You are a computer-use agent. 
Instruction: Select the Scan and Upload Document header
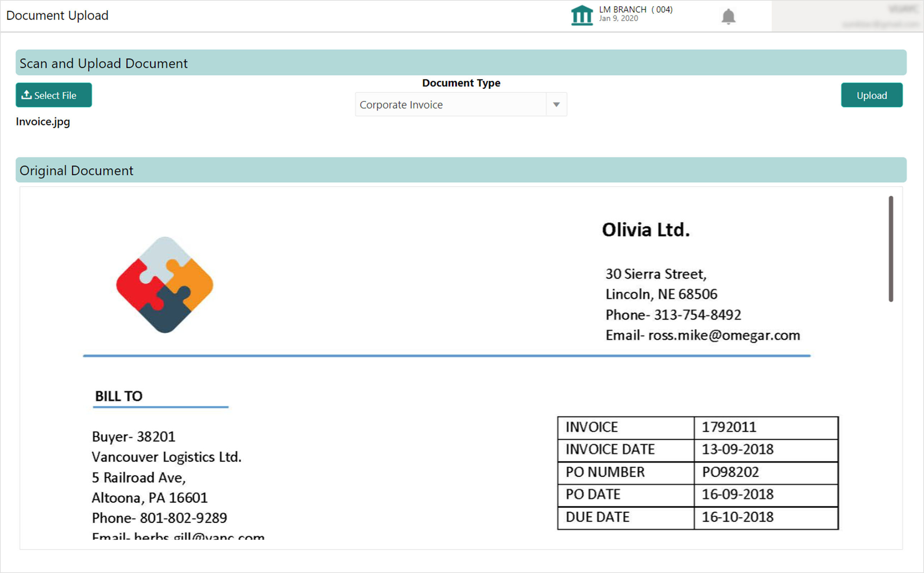click(103, 63)
